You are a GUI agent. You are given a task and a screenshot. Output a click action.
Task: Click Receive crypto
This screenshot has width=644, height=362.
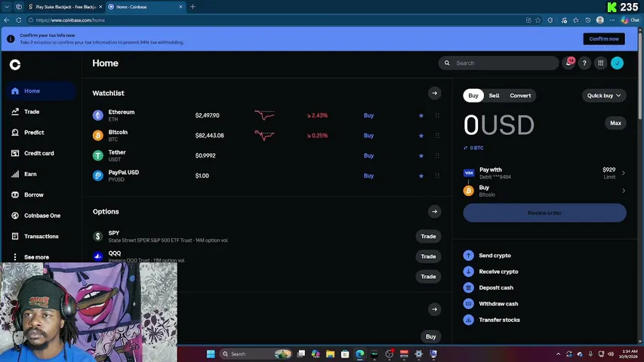pos(491,271)
